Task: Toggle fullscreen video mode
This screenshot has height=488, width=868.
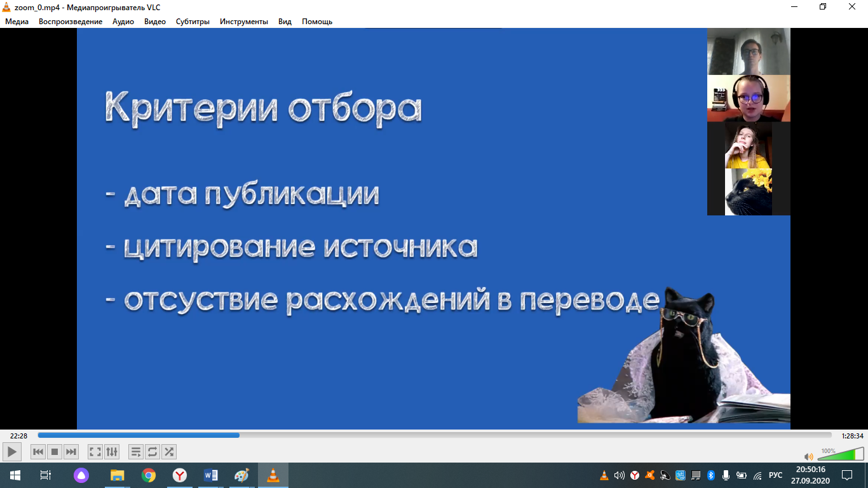Action: pyautogui.click(x=95, y=452)
